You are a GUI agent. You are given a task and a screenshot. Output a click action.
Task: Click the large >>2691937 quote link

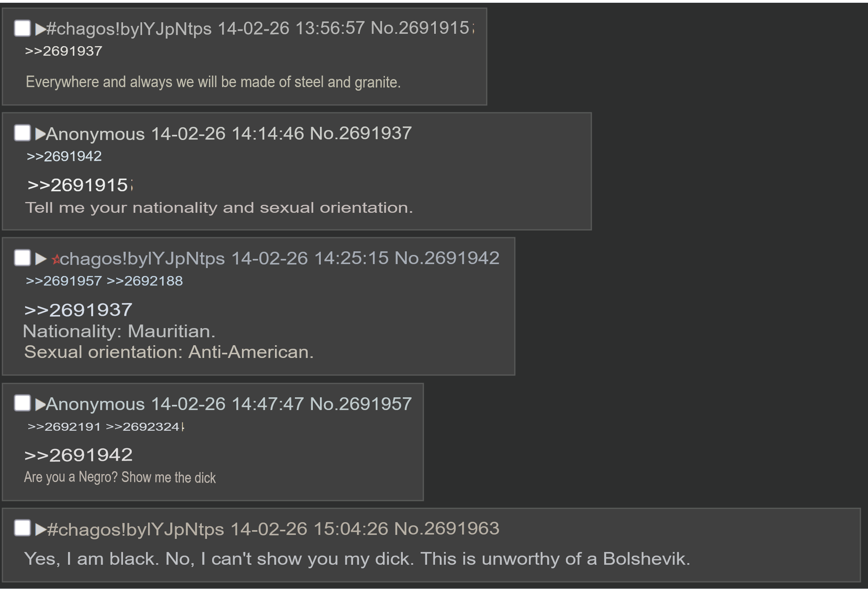[78, 310]
